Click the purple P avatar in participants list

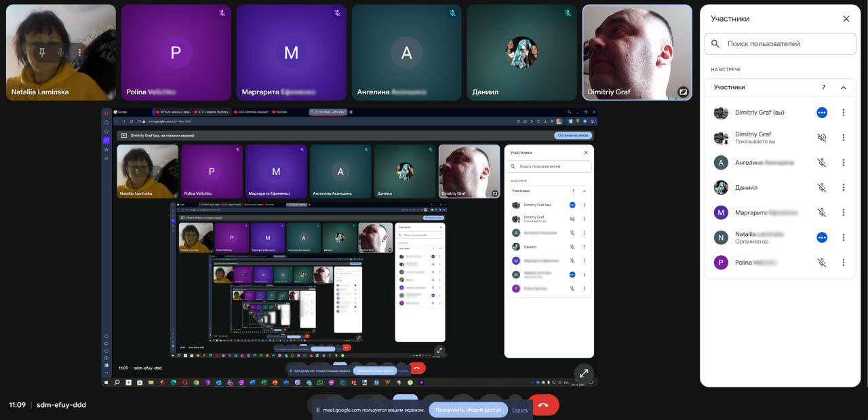[x=721, y=263]
